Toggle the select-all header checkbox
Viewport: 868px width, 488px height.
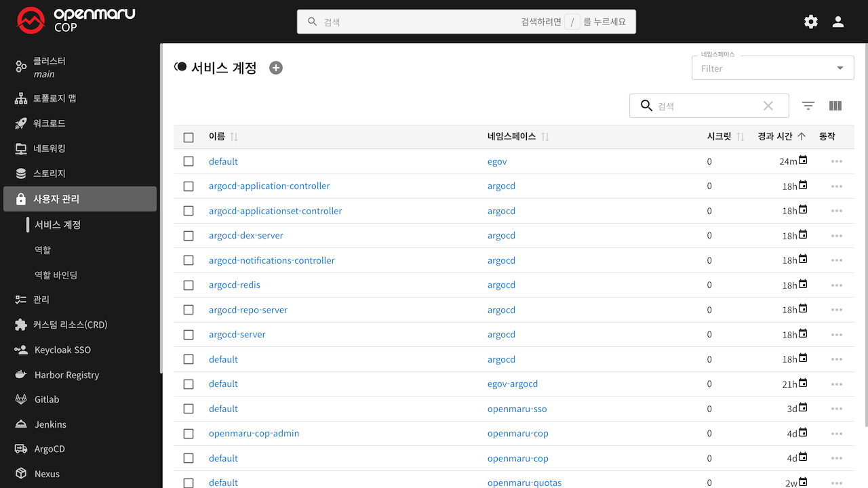tap(189, 137)
